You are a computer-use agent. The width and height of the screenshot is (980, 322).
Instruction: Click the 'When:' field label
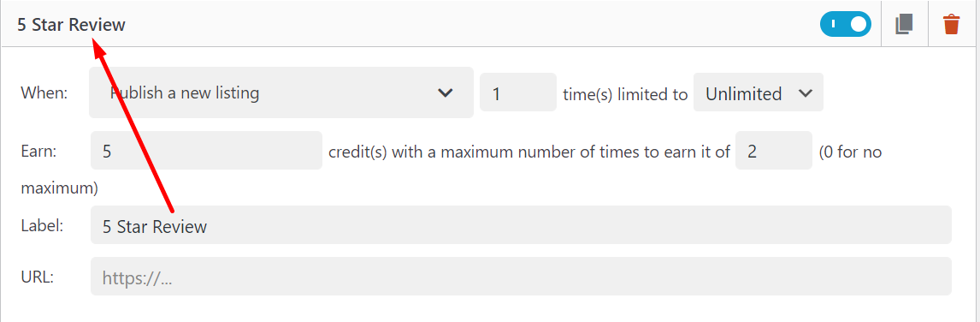pos(44,92)
